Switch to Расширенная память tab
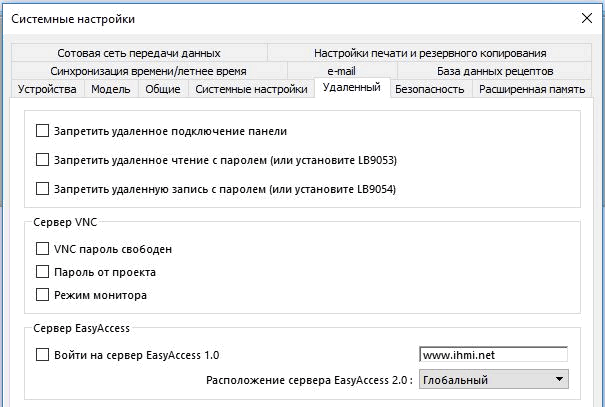Viewport: 605px width, 407px height. coord(532,89)
